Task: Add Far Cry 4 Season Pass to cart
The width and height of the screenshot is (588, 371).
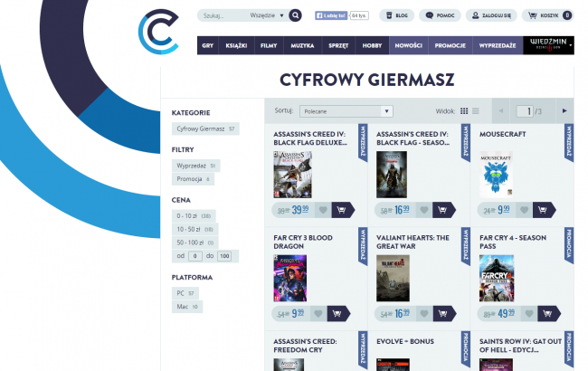Action: click(548, 314)
